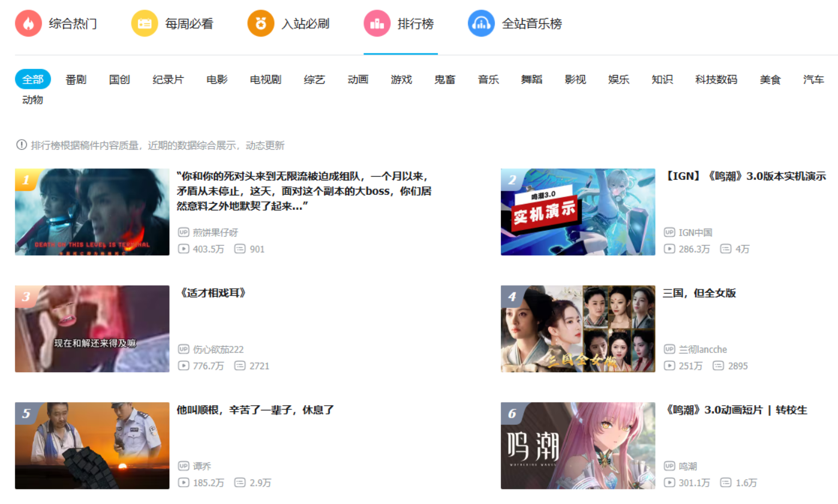
Task: Click the calendar icon beside 每周必看
Action: [x=144, y=23]
